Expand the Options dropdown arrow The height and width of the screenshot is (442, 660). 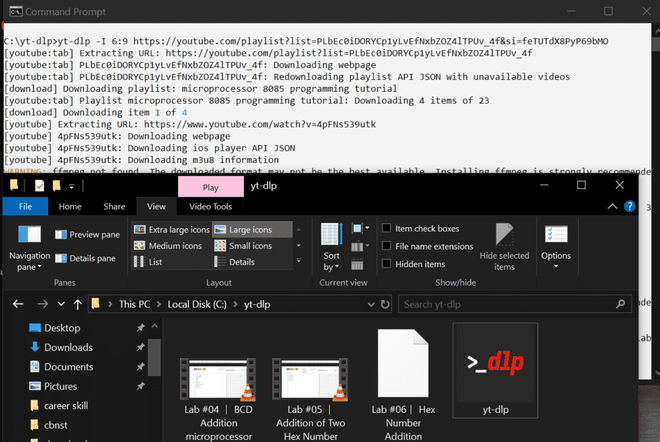[556, 266]
